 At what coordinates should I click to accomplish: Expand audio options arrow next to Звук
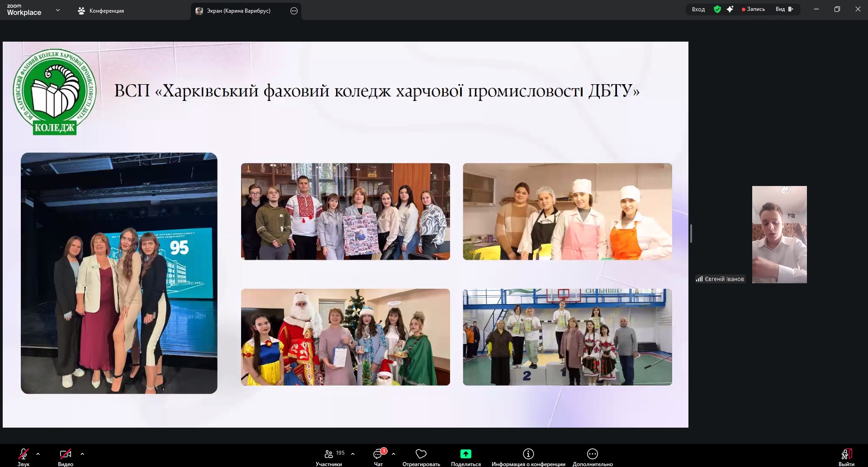(38, 453)
